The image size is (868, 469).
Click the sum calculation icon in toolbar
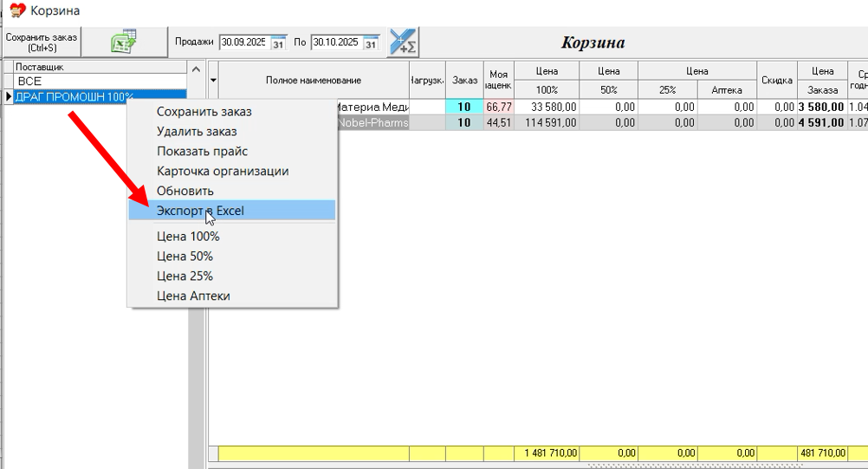point(403,42)
